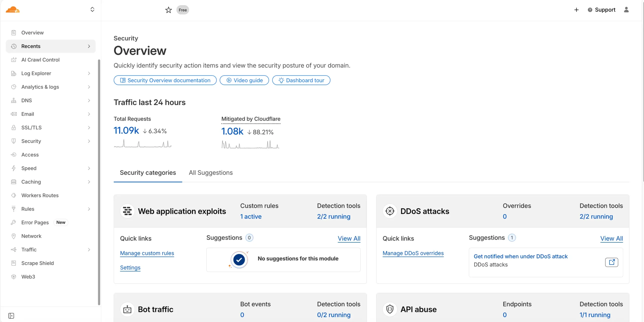
Task: Open Scrape Shield menu item
Action: [50, 263]
